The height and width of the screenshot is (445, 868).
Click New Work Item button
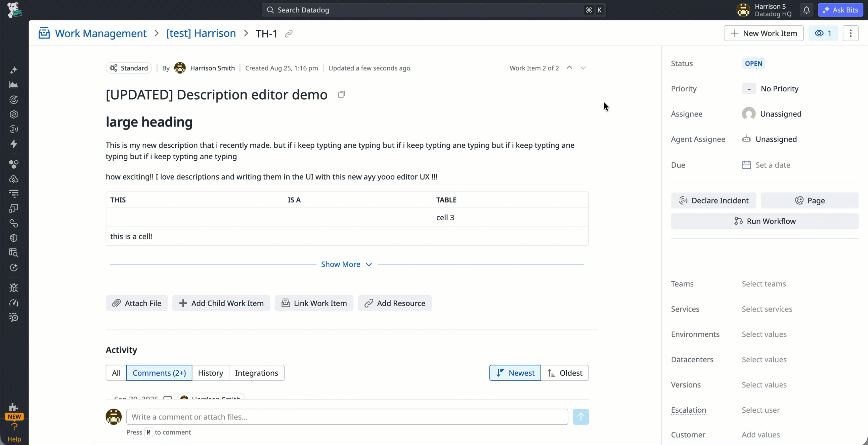(764, 33)
